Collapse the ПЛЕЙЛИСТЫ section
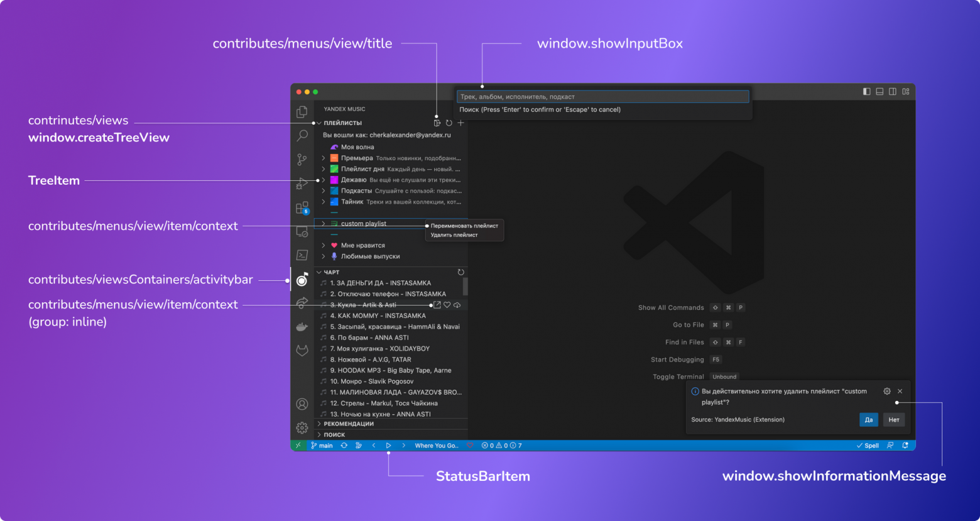The image size is (980, 521). click(x=319, y=123)
